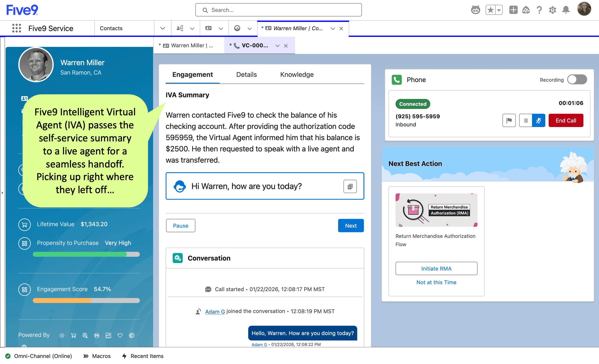Click the Propensity to Purchase progress bar

(x=86, y=254)
